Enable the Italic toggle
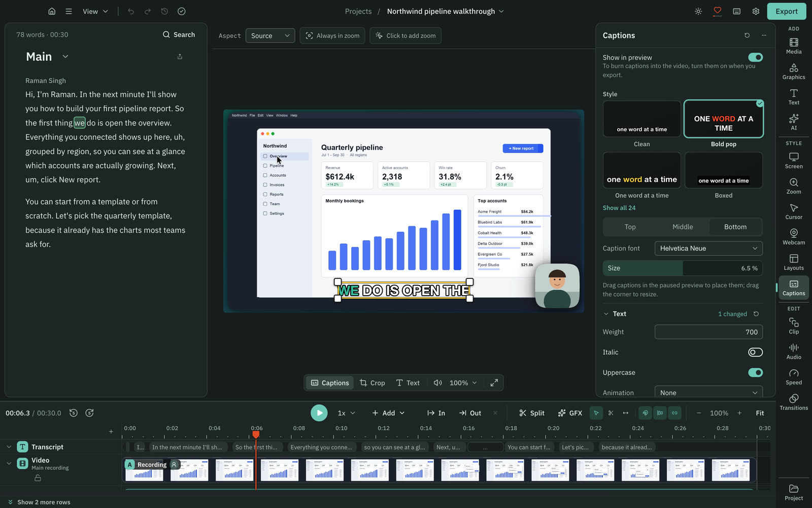Screen dimensions: 812x508 pos(755,352)
